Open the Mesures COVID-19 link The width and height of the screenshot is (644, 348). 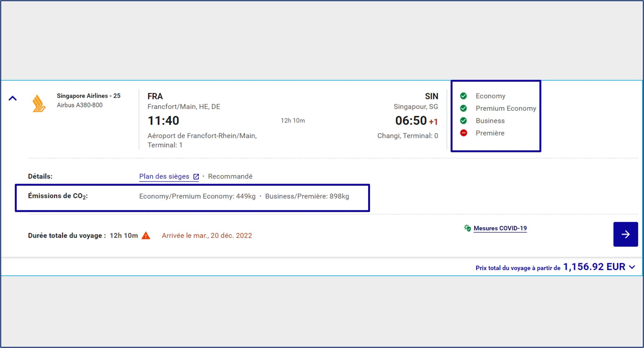point(500,228)
